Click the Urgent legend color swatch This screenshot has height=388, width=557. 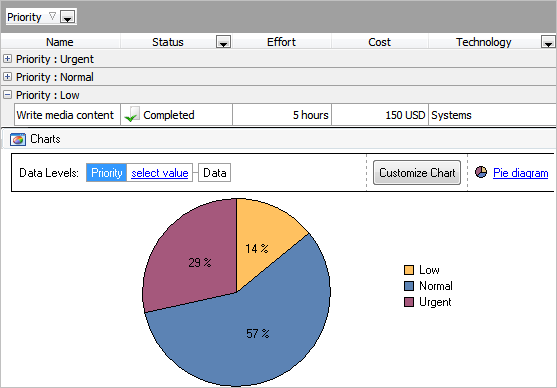(409, 302)
